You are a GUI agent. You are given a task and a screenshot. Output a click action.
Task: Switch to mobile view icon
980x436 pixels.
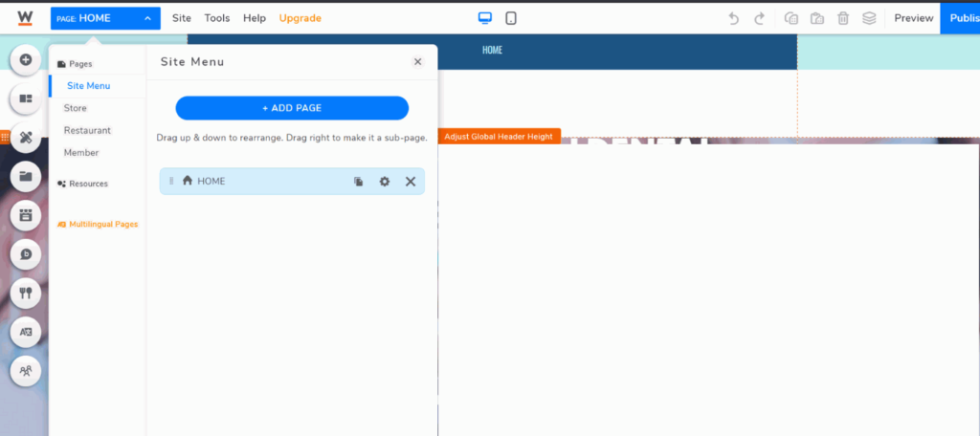click(511, 18)
